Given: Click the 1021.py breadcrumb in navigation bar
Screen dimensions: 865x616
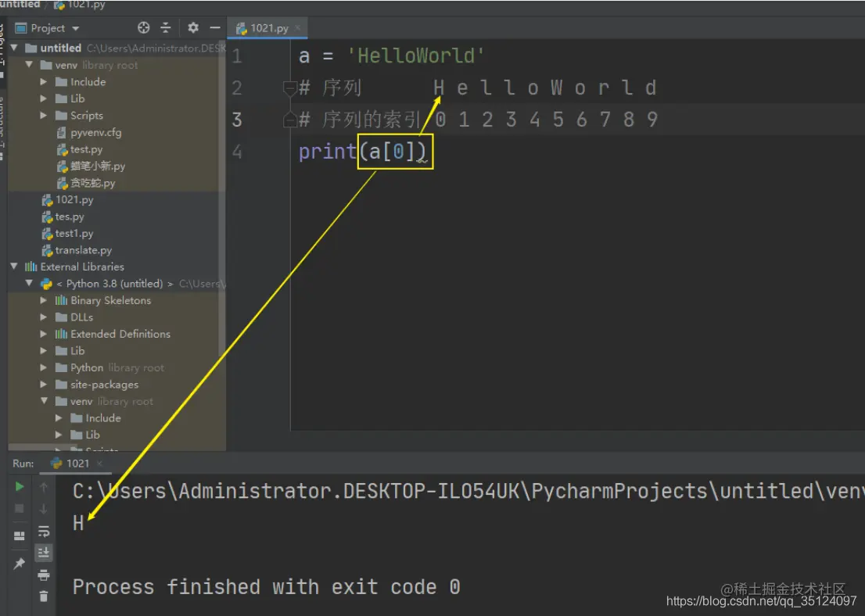Looking at the screenshot, I should pyautogui.click(x=80, y=5).
